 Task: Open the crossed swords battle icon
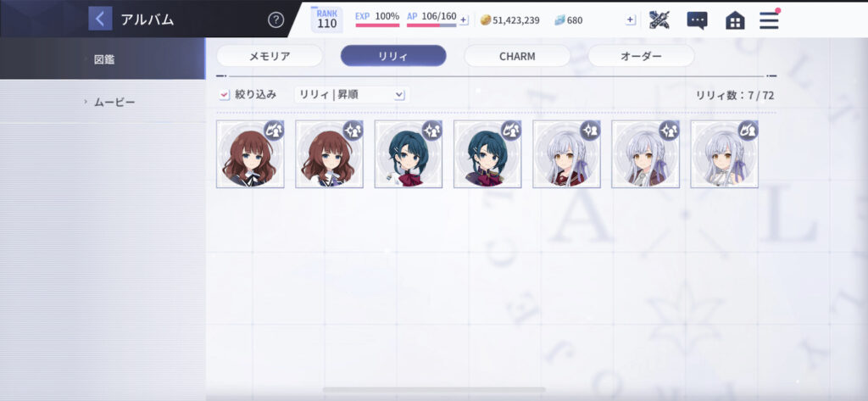[659, 20]
